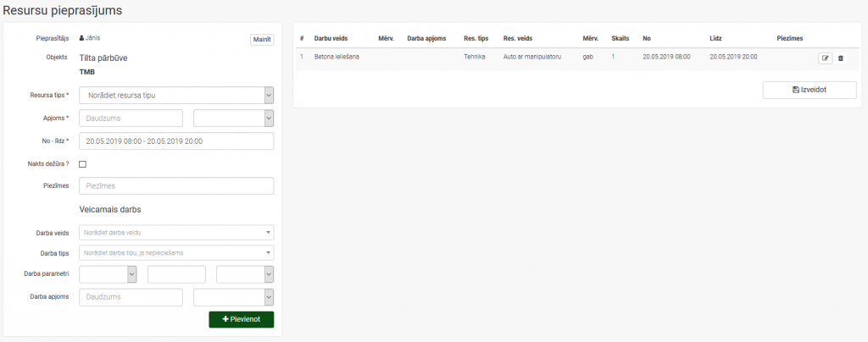The width and height of the screenshot is (868, 342).
Task: Open the last Darba parametri dropdown
Action: [x=245, y=274]
